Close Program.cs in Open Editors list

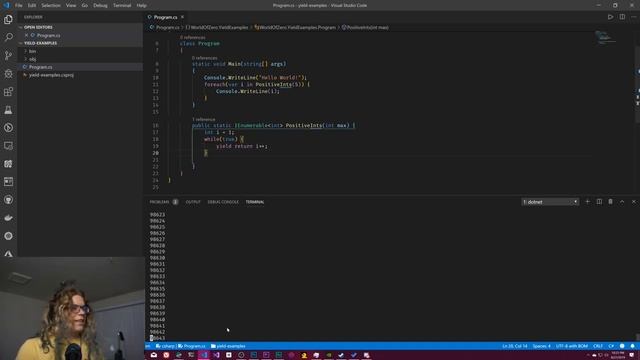27,36
